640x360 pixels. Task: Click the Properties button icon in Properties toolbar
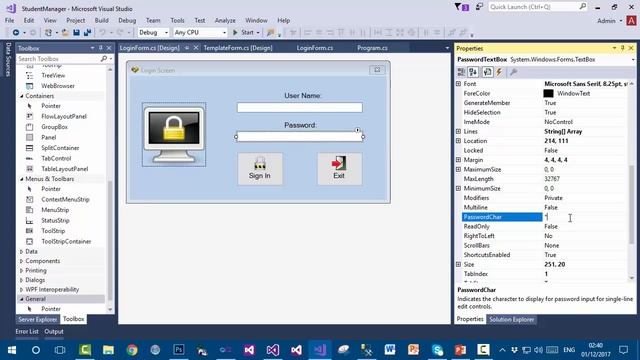[487, 72]
